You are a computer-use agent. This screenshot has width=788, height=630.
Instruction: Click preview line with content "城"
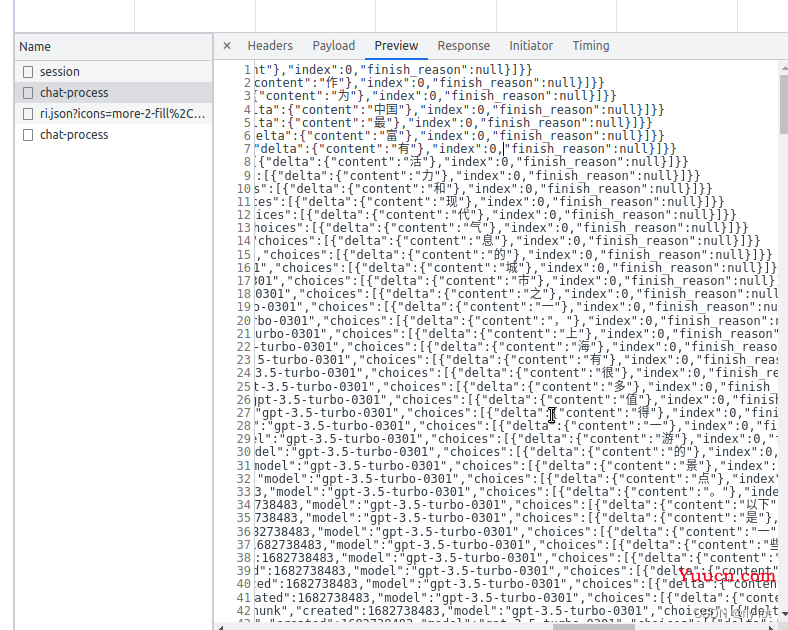tap(516, 268)
